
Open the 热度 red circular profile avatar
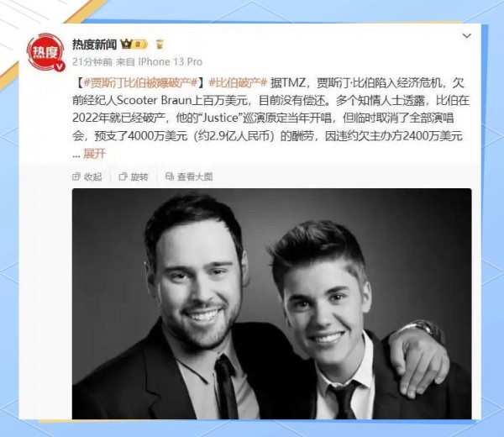45,52
